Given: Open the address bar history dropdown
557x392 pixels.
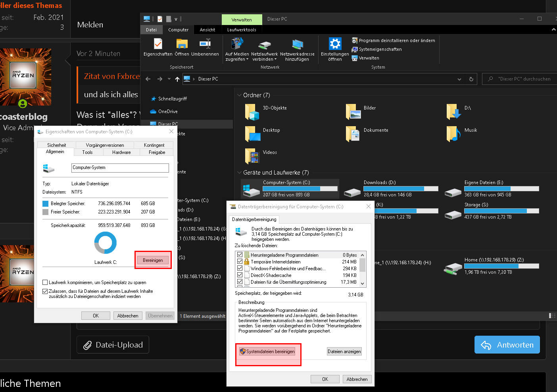Looking at the screenshot, I should 459,79.
